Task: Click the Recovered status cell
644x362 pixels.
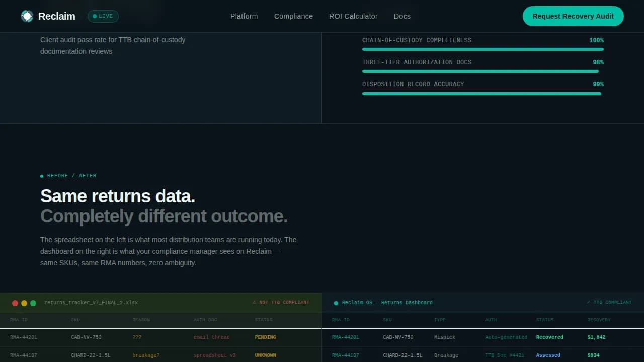Action: tap(550, 337)
